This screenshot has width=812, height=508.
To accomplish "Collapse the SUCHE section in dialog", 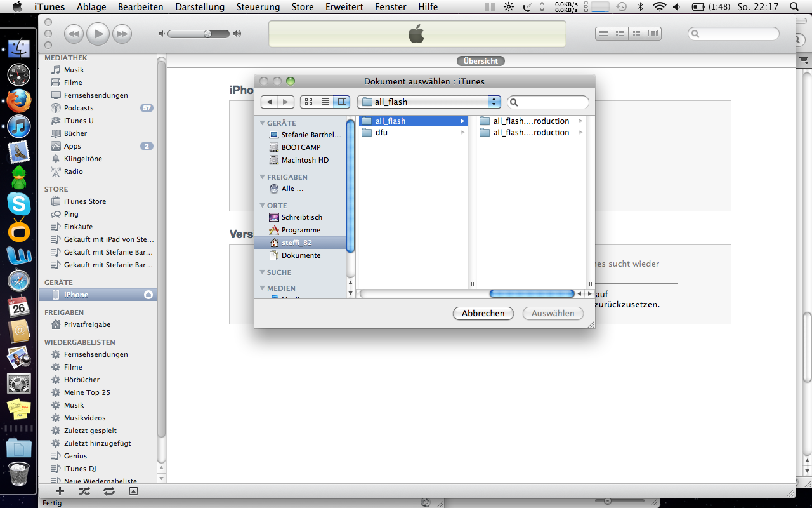I will click(263, 272).
